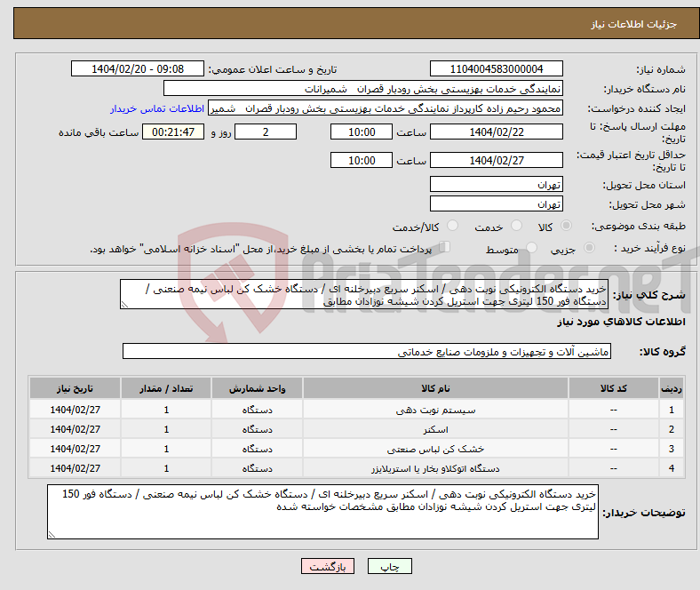Viewport: 700px width, 590px height.
Task: Click the بازگشت back button
Action: point(328,566)
